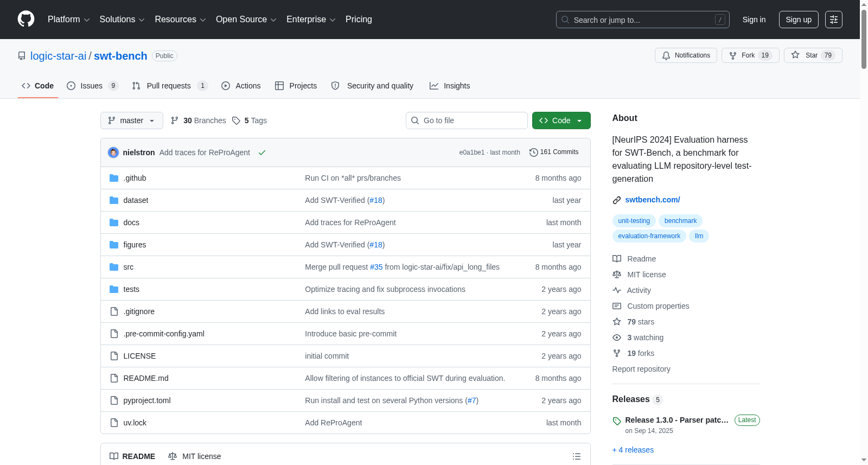The height and width of the screenshot is (465, 868).
Task: Click the unit-testing topic tag
Action: 634,221
